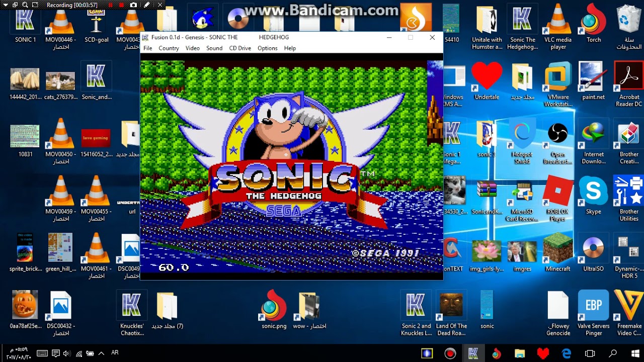Select the green_hill image file
The width and height of the screenshot is (644, 362).
(60, 252)
